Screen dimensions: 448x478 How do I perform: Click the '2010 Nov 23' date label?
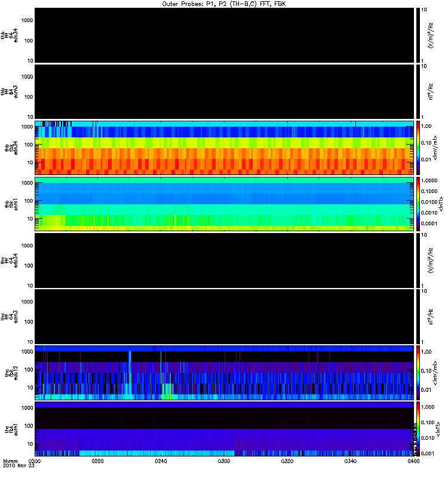(x=19, y=465)
